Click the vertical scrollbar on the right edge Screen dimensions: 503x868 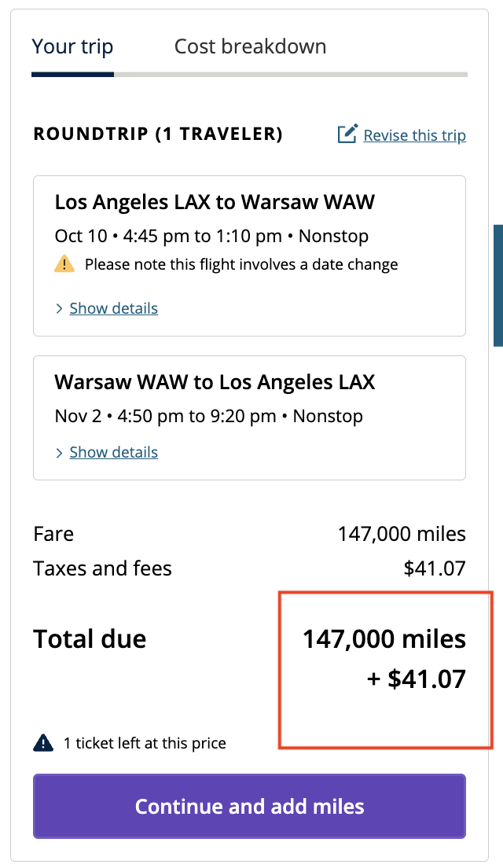click(497, 285)
